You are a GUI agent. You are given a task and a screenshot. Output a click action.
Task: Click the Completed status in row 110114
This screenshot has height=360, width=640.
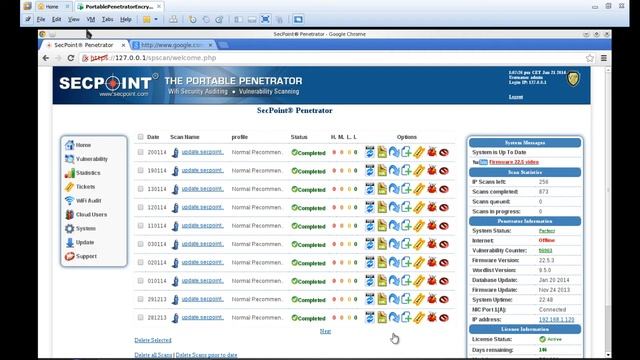309,226
